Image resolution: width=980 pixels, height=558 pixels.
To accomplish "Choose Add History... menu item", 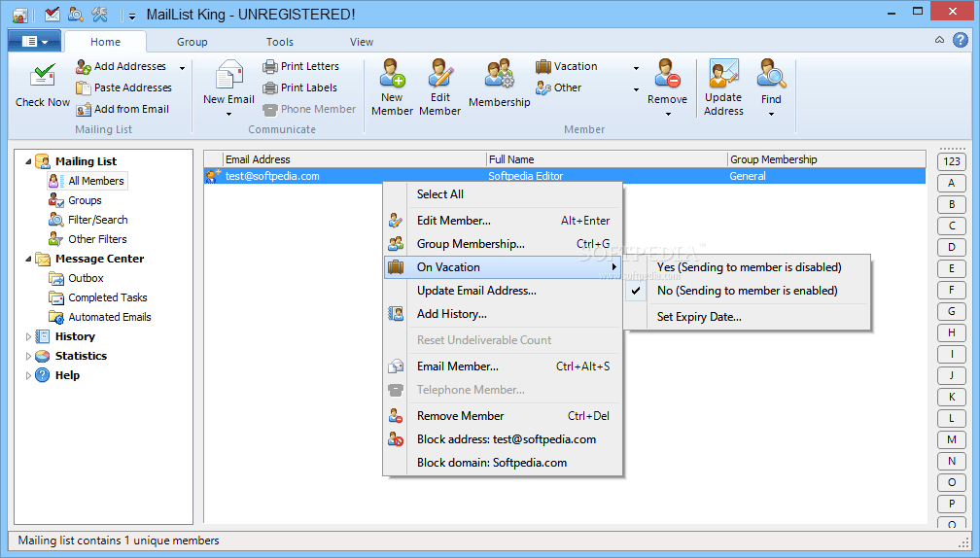I will (504, 314).
